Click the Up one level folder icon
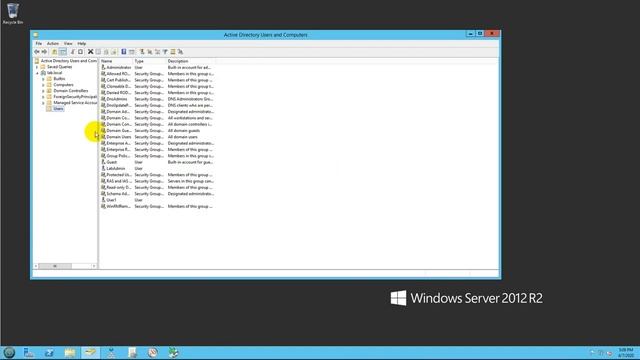Screen dimensions: 640x360 click(54, 52)
